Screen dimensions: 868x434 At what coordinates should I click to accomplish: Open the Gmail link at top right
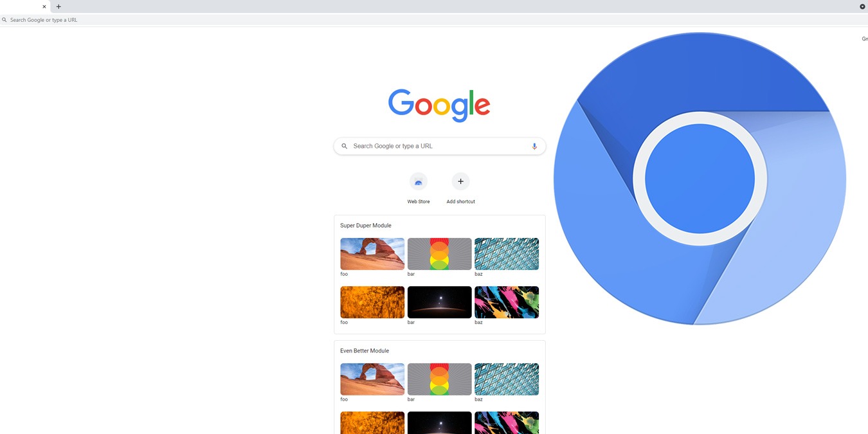point(865,38)
